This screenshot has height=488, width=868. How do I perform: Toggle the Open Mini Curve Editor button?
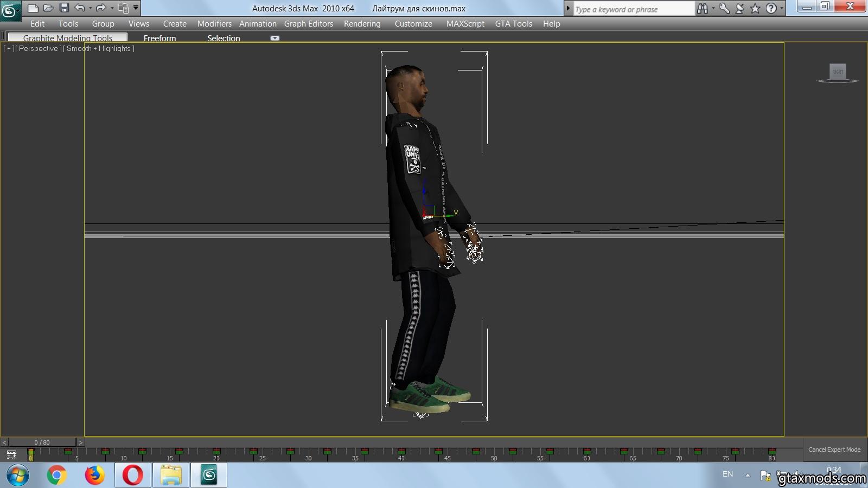coord(11,455)
